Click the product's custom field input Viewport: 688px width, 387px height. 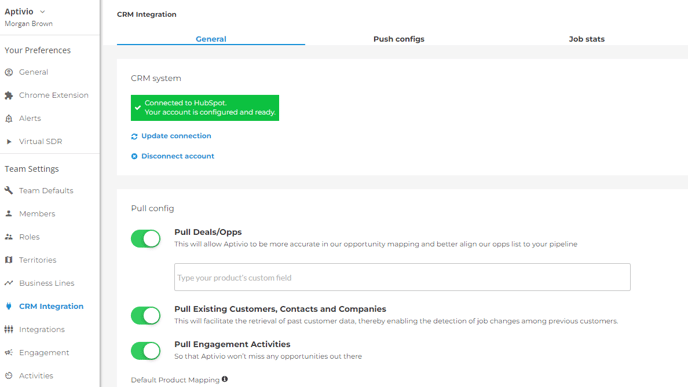[402, 277]
